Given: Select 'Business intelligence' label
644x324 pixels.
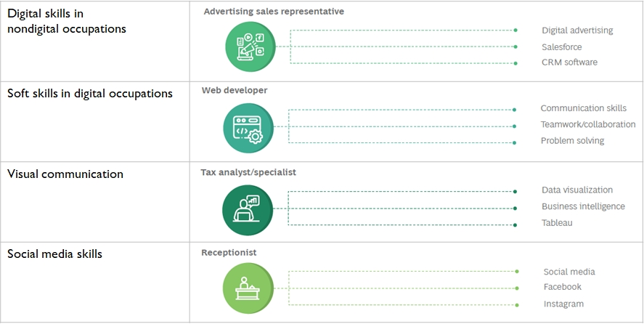Looking at the screenshot, I should (x=583, y=206).
